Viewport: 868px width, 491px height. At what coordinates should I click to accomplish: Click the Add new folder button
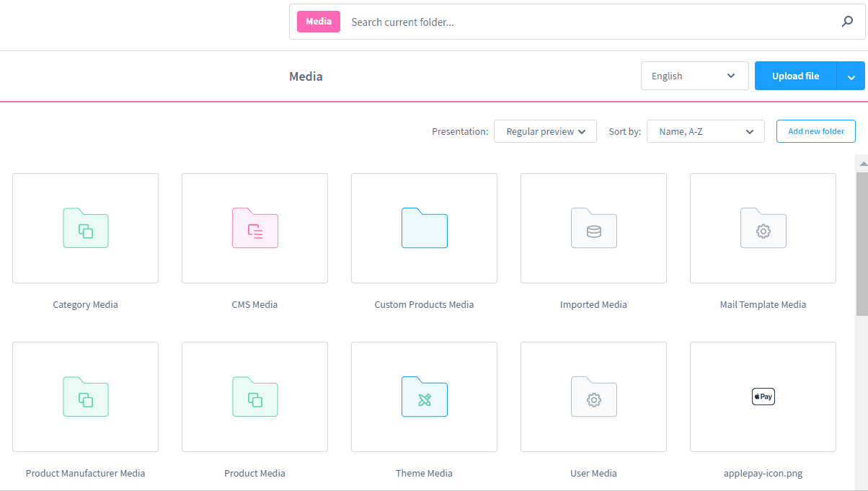815,131
